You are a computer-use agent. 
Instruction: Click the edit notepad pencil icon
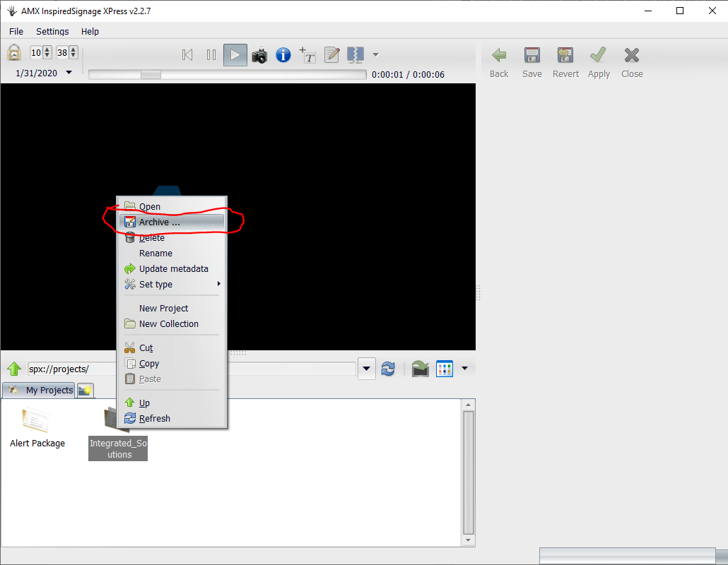(x=331, y=55)
